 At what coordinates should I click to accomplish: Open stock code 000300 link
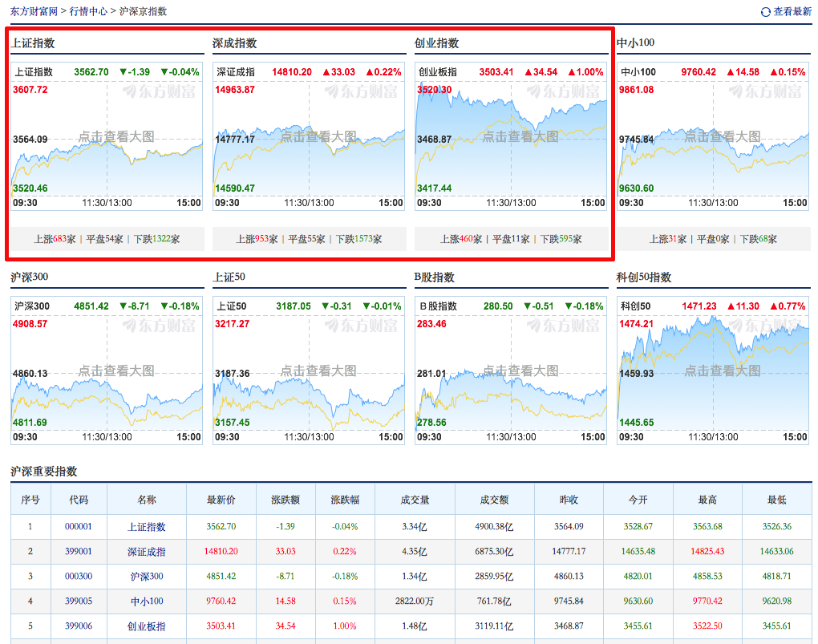pyautogui.click(x=79, y=576)
